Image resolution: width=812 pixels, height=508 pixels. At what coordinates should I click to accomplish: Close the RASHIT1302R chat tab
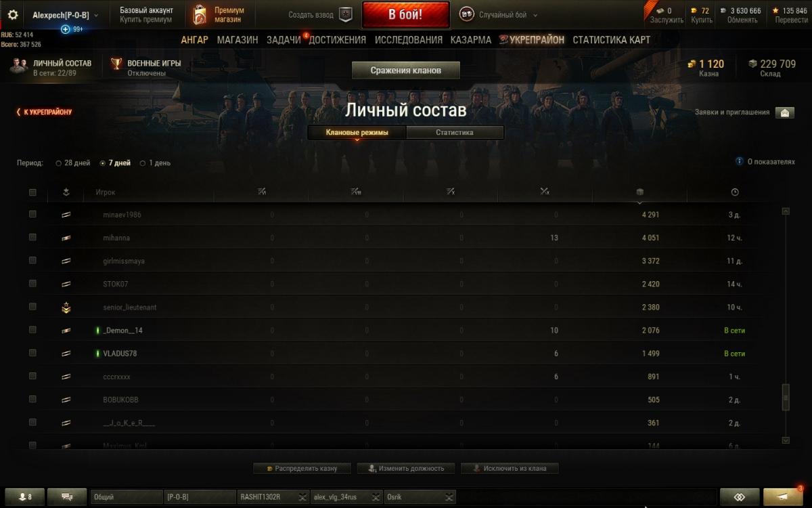click(x=302, y=497)
